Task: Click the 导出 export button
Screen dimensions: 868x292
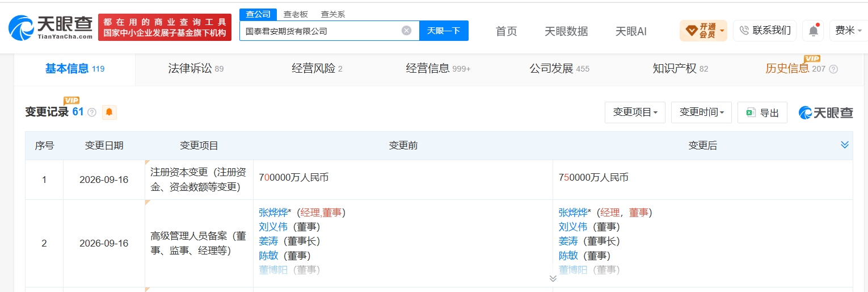Action: click(x=762, y=112)
